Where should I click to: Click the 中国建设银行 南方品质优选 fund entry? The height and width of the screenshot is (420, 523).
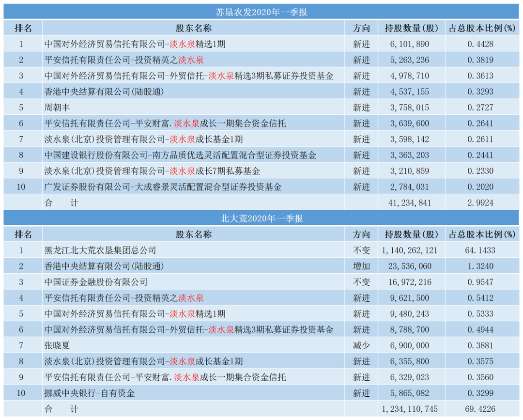click(x=180, y=155)
